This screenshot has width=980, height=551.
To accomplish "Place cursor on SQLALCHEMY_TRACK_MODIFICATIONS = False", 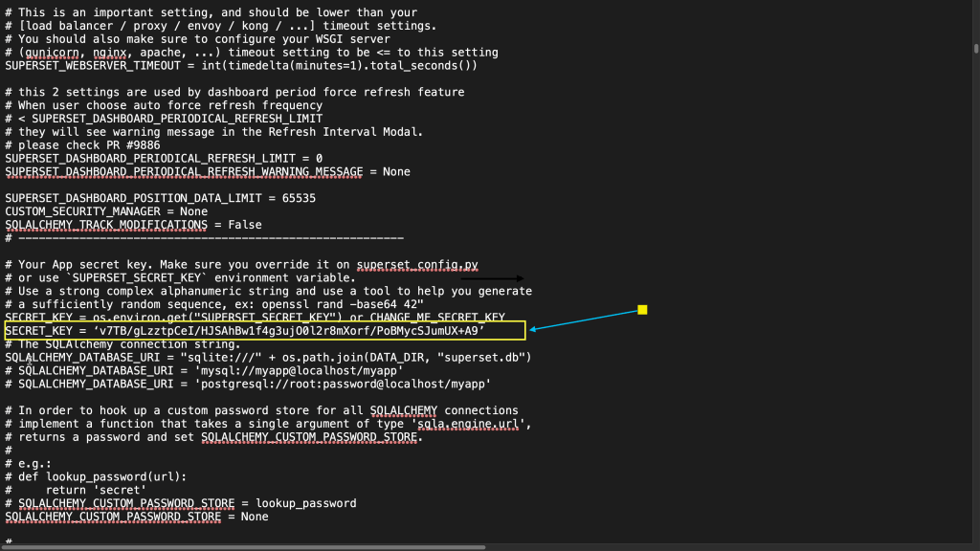I will (x=133, y=225).
